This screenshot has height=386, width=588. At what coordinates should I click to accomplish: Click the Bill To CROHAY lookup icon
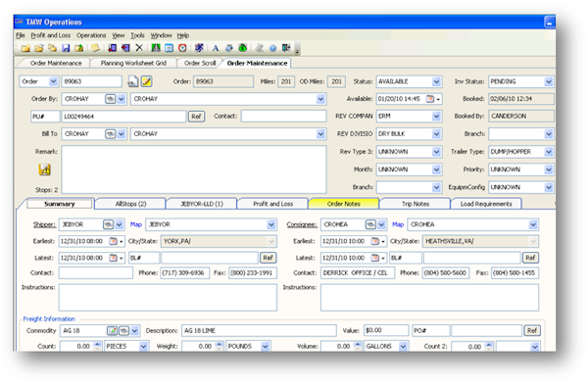pos(110,134)
